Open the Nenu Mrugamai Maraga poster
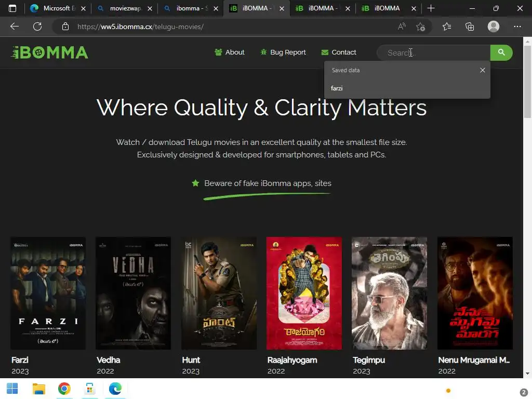532x399 pixels. point(475,293)
